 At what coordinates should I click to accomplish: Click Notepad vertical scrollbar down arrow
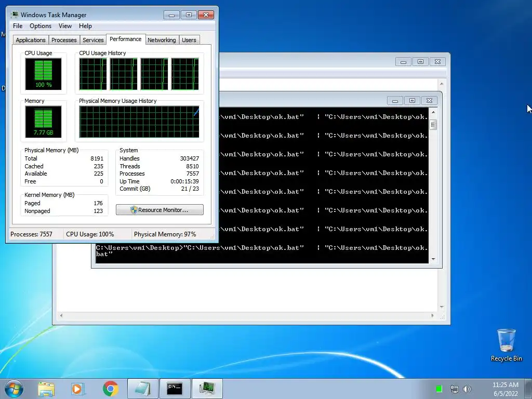click(x=442, y=307)
